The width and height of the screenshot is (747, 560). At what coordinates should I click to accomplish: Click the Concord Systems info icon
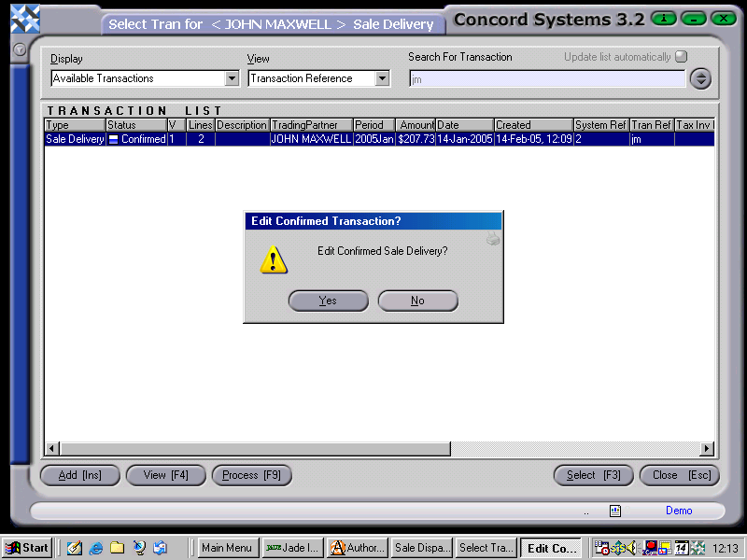pos(663,19)
